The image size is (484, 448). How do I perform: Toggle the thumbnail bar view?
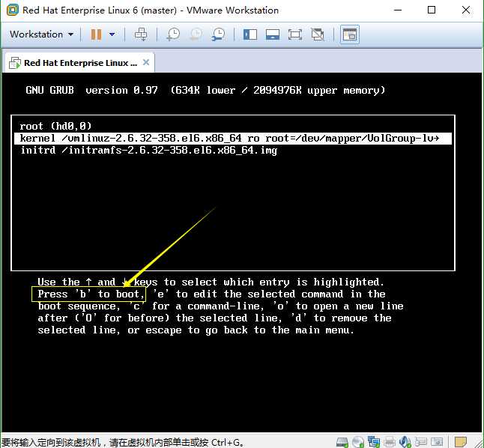point(273,34)
